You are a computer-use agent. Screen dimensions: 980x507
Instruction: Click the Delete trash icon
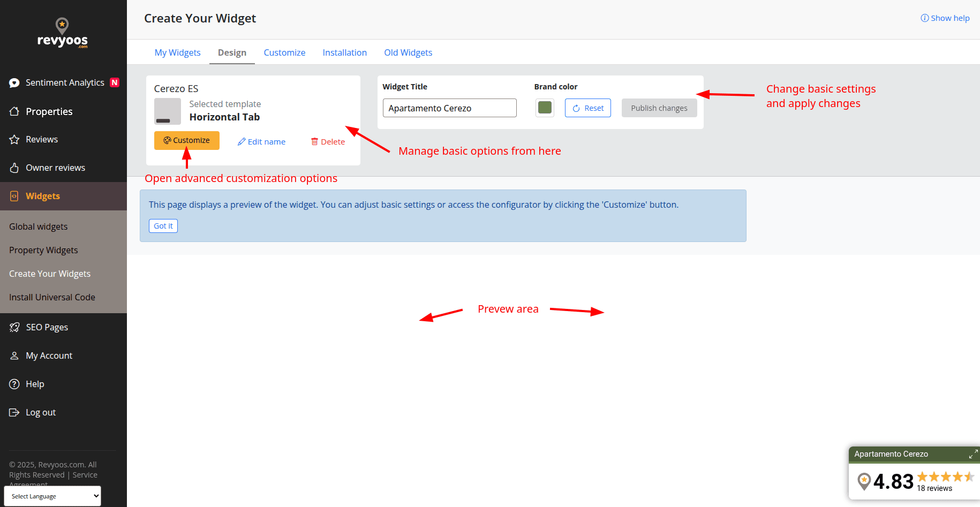[x=315, y=142]
